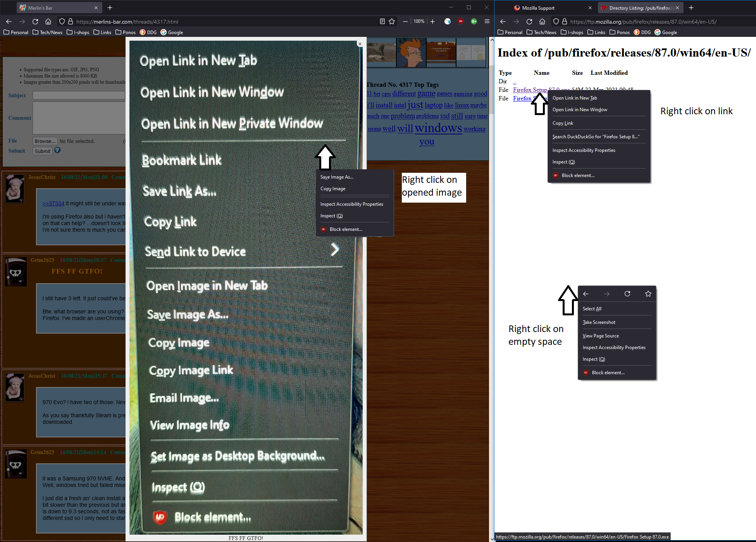Viewport: 756px width, 542px height.
Task: Click the blue help icon beside Submit
Action: (57, 150)
